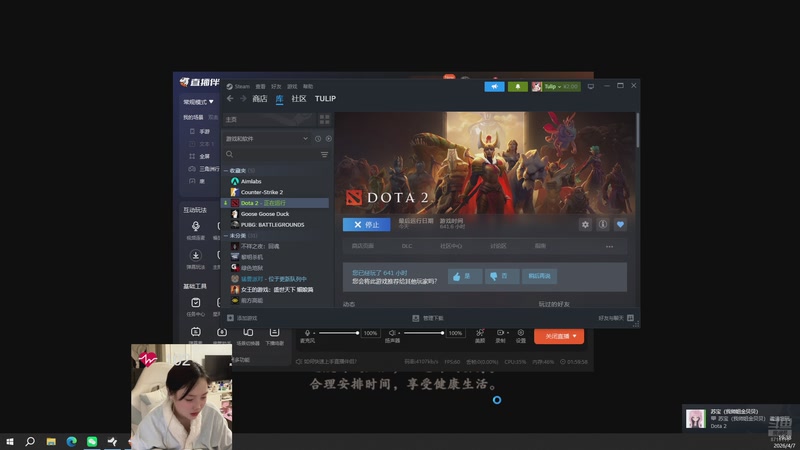Show more Dota 2 links ellipsis
Image resolution: width=800 pixels, height=450 pixels.
pos(609,246)
